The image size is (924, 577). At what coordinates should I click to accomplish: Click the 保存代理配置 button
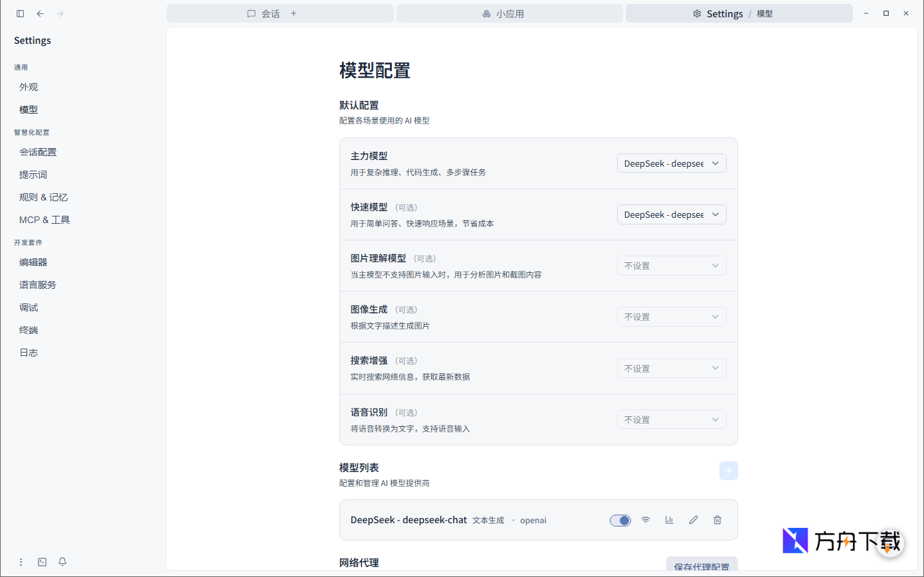click(x=701, y=566)
